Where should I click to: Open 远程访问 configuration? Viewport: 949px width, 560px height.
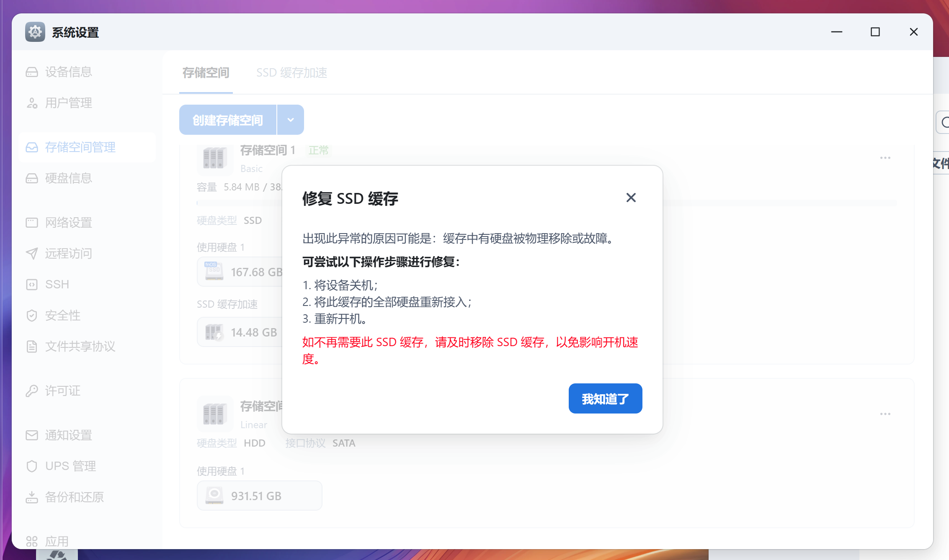click(68, 253)
